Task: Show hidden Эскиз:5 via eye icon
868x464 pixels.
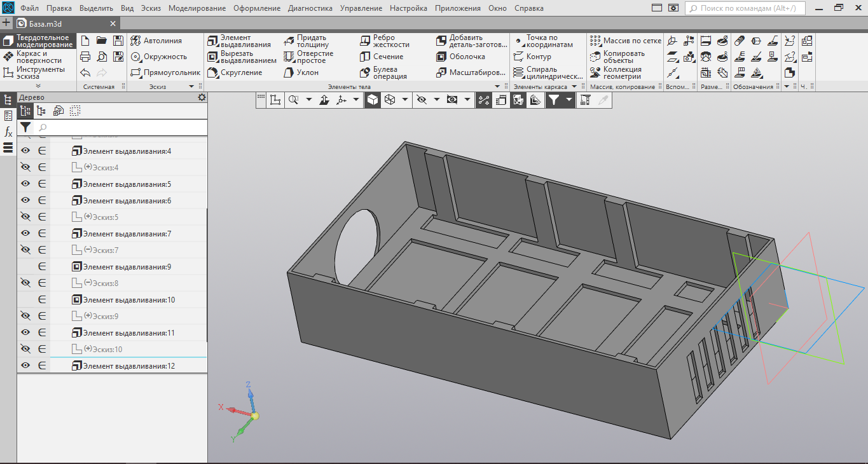Action: click(x=25, y=217)
